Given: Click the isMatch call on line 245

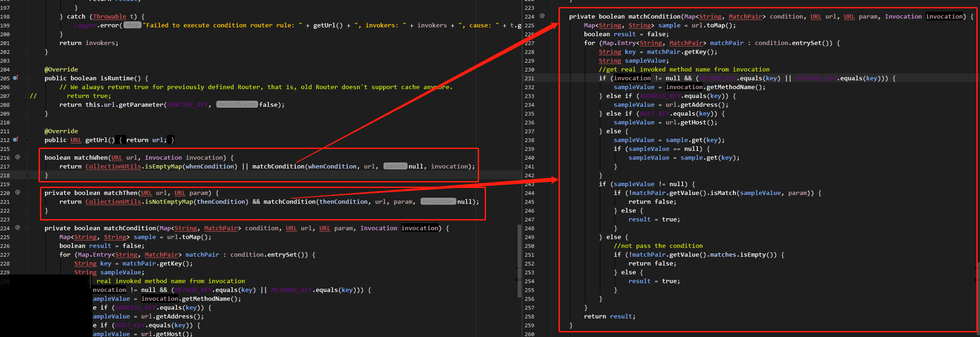Looking at the screenshot, I should click(x=723, y=193).
